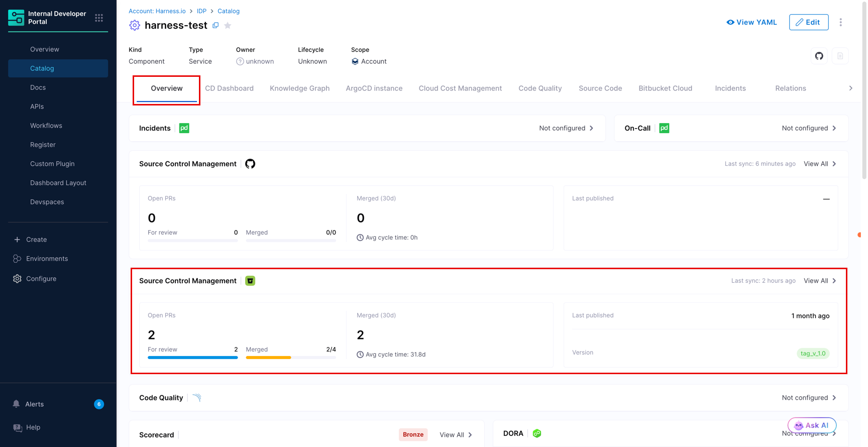
Task: Open the Source Code tab
Action: [600, 88]
